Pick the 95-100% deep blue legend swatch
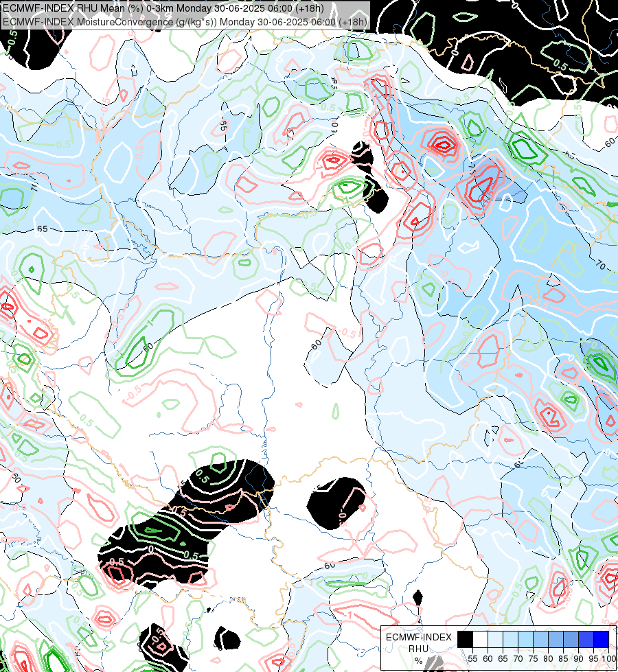Image resolution: width=618 pixels, height=672 pixels. tap(602, 639)
